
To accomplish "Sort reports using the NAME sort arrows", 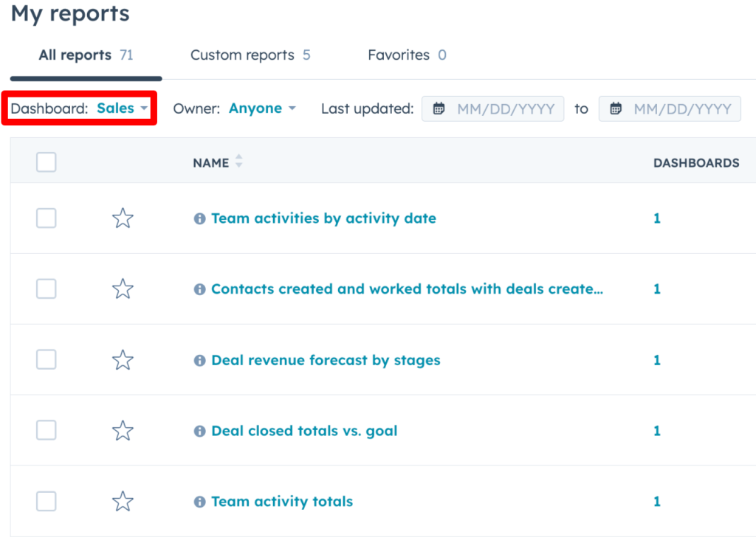I will tap(238, 161).
